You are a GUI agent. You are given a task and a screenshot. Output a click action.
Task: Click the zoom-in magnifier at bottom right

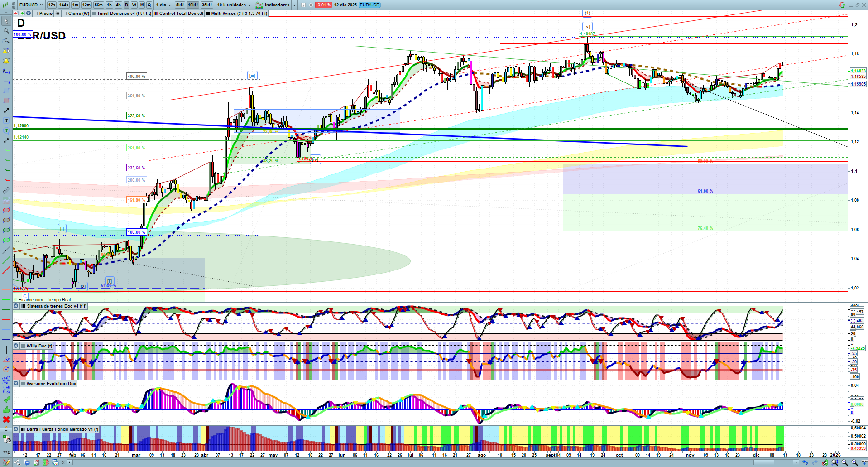click(x=854, y=462)
